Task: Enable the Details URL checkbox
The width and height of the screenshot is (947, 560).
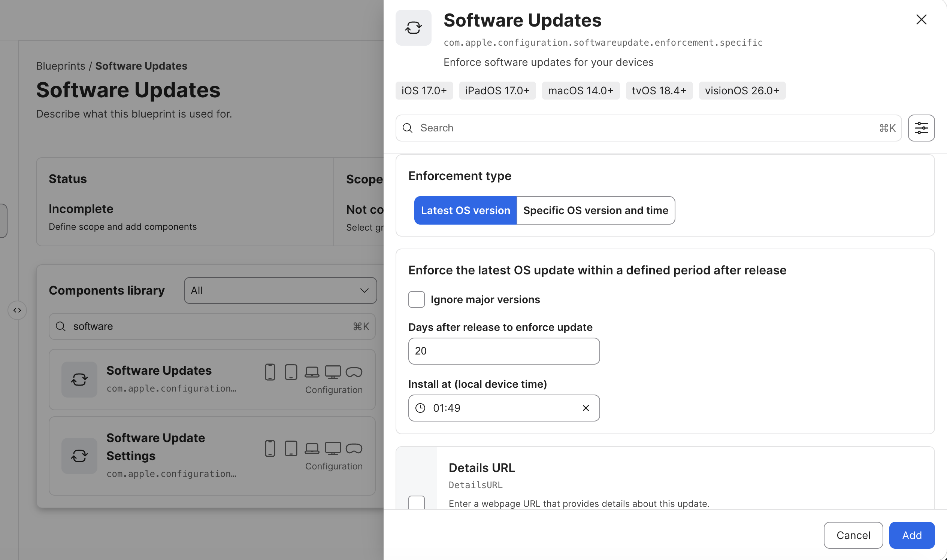Action: (416, 502)
